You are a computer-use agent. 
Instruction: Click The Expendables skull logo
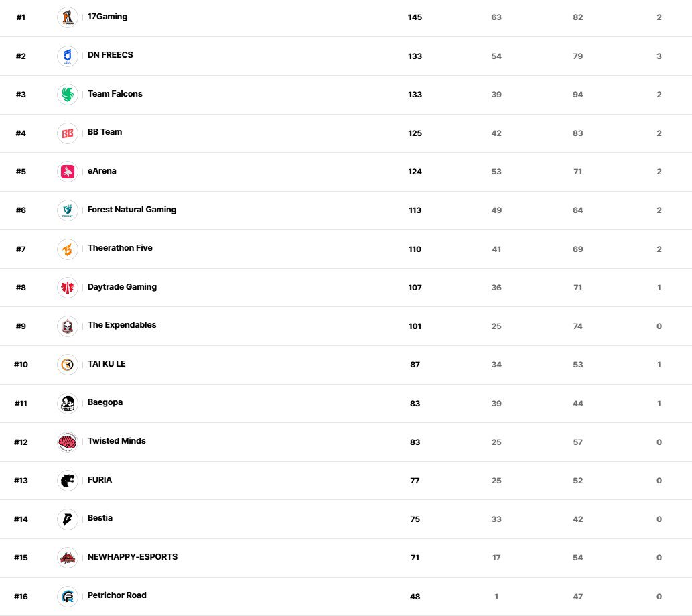coord(68,326)
